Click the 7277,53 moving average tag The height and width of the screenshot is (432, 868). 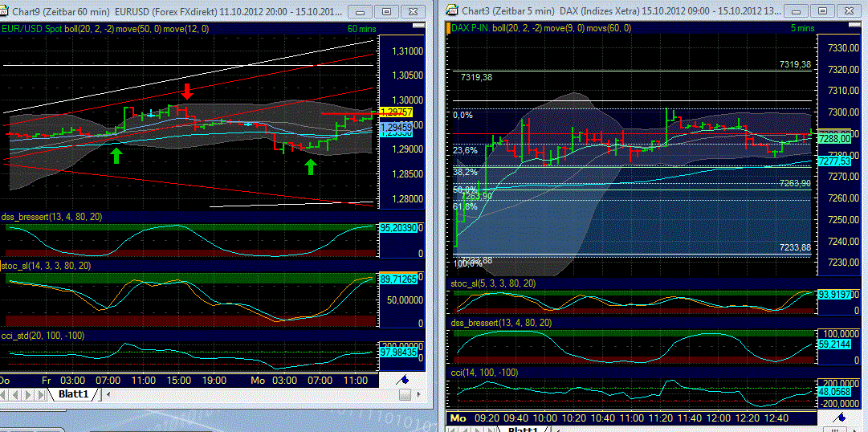pos(835,161)
